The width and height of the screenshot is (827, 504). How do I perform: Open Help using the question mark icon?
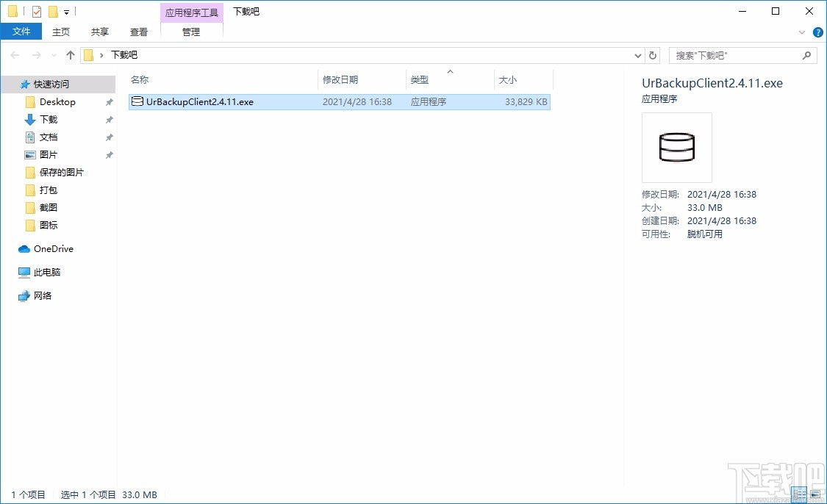[x=817, y=32]
